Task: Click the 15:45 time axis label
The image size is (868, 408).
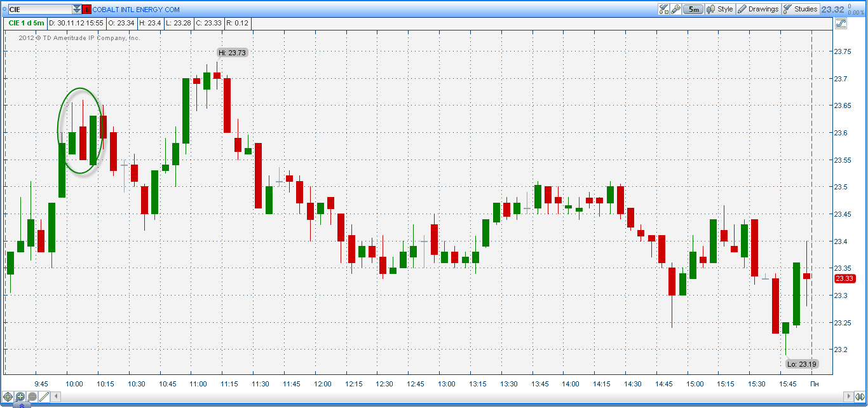Action: point(788,384)
